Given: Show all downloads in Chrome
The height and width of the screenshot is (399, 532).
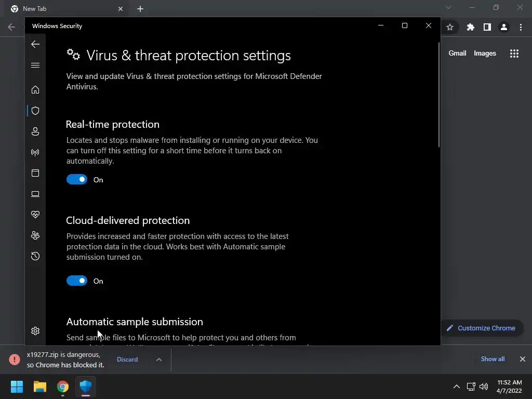Looking at the screenshot, I should point(493,359).
